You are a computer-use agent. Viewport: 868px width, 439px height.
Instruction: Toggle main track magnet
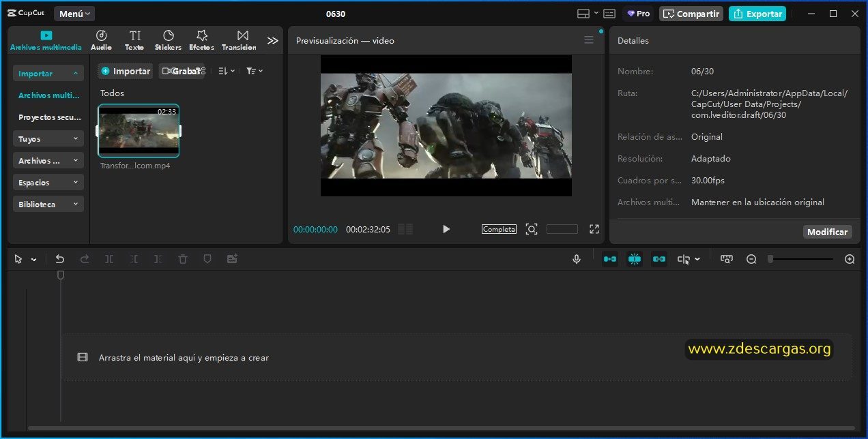(x=610, y=259)
